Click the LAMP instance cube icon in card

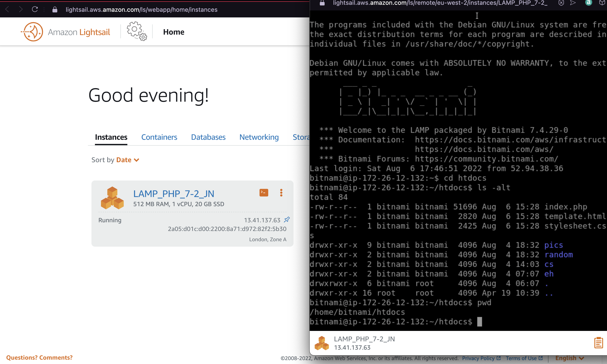tap(112, 198)
